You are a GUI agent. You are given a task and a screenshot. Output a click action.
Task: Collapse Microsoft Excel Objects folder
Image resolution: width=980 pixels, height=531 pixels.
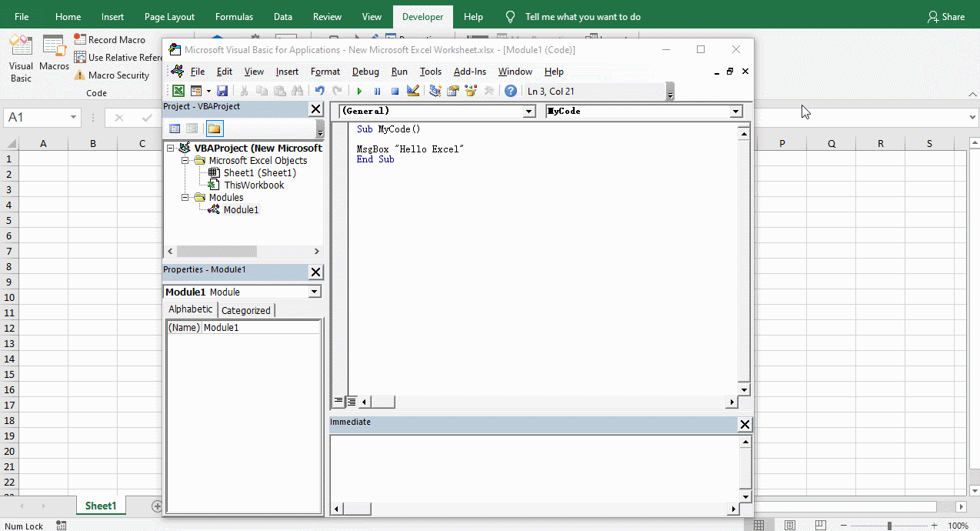pyautogui.click(x=185, y=160)
